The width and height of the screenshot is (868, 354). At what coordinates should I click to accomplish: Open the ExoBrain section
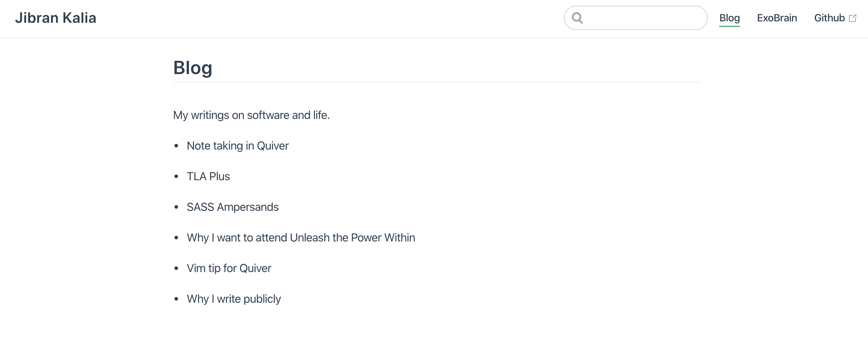pos(777,18)
